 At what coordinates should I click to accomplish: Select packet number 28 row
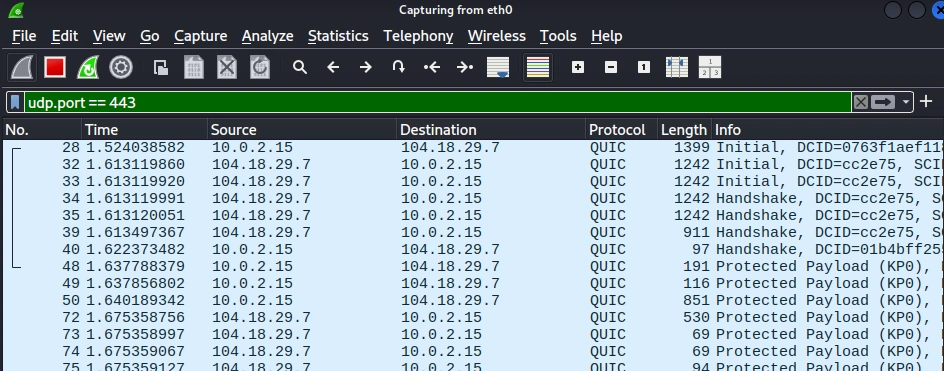[x=473, y=148]
